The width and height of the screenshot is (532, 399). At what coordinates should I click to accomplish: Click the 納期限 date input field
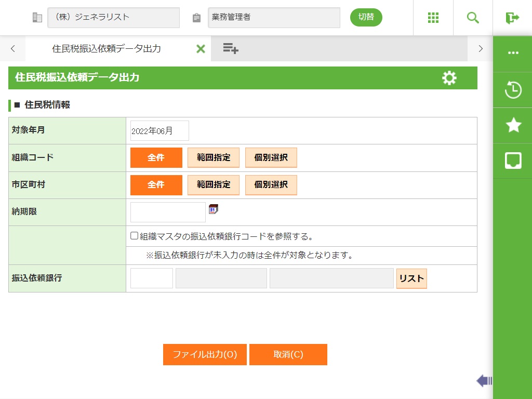(x=168, y=212)
